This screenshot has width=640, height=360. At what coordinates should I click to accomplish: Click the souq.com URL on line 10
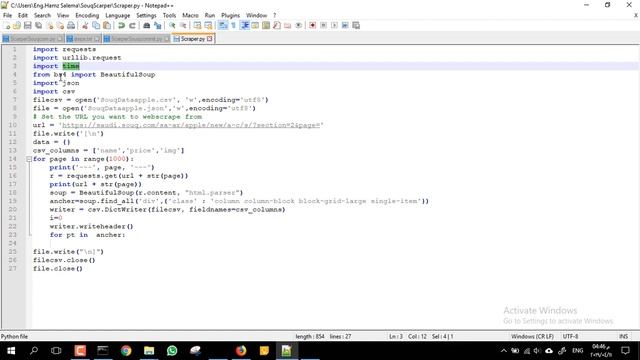click(x=191, y=125)
